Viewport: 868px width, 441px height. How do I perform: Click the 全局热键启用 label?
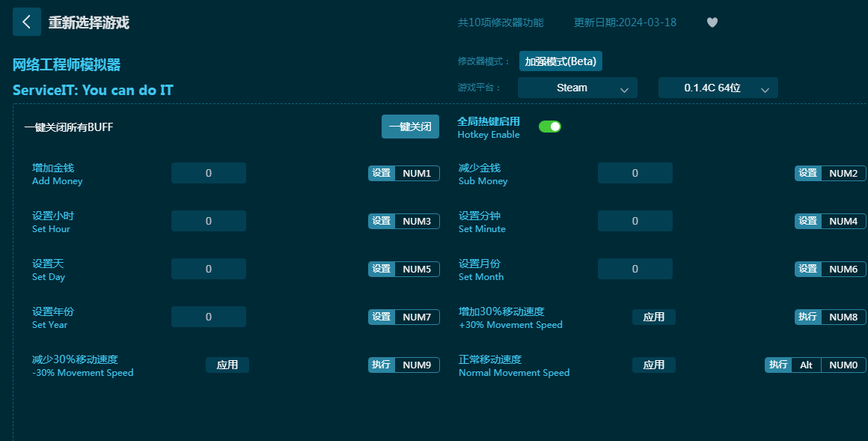pos(488,121)
